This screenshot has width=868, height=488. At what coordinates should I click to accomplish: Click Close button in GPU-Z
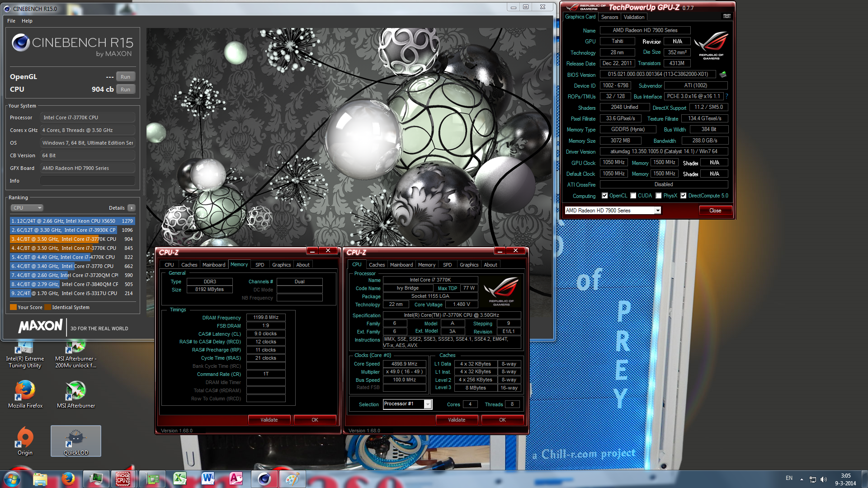715,211
